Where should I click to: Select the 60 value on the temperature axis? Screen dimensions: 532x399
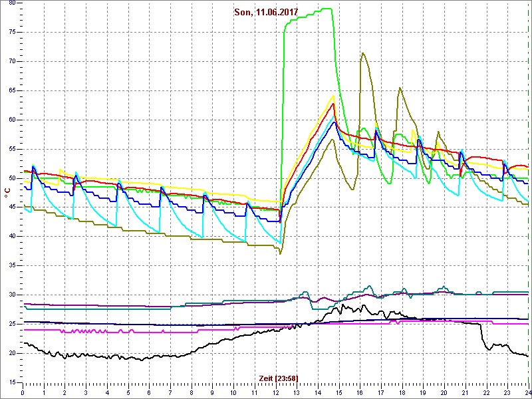12,120
